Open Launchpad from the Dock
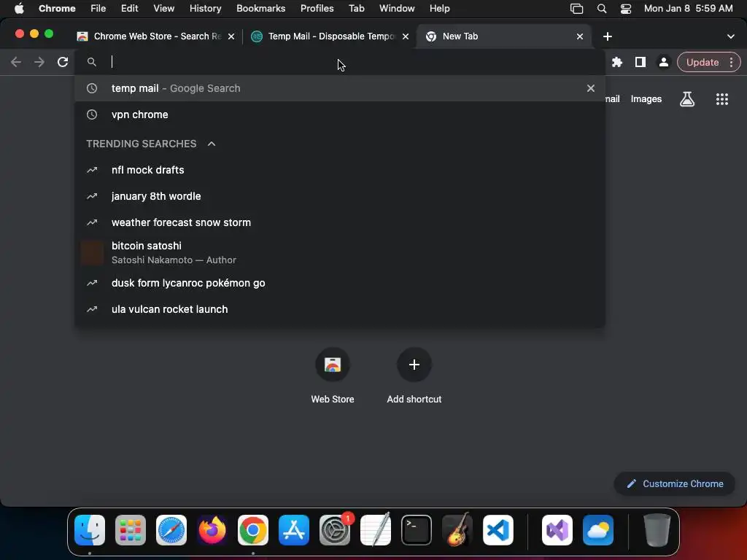Screen dimensions: 747x560 pyautogui.click(x=131, y=530)
